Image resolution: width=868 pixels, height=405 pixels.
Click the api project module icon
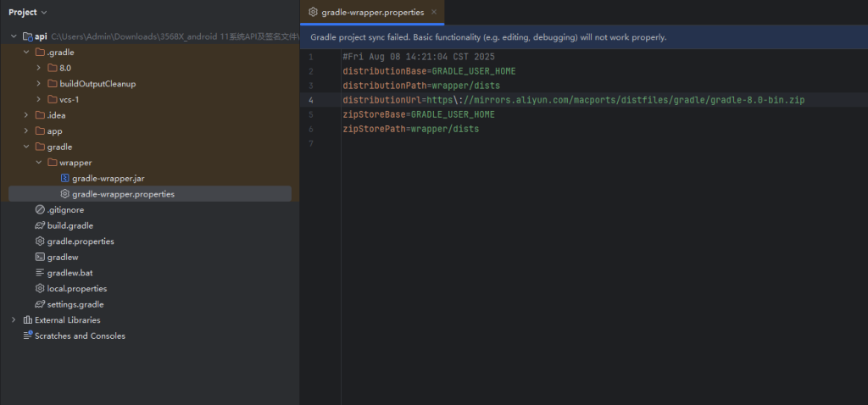tap(27, 36)
